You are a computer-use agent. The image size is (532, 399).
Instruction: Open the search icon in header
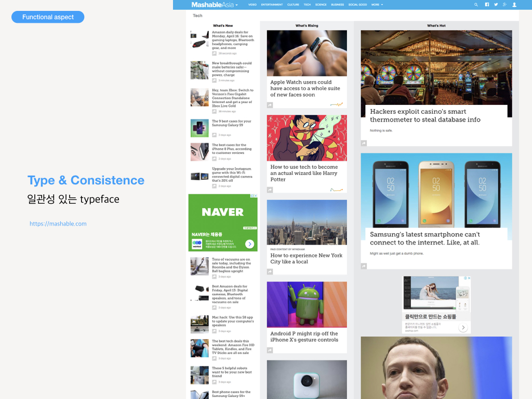click(x=476, y=5)
